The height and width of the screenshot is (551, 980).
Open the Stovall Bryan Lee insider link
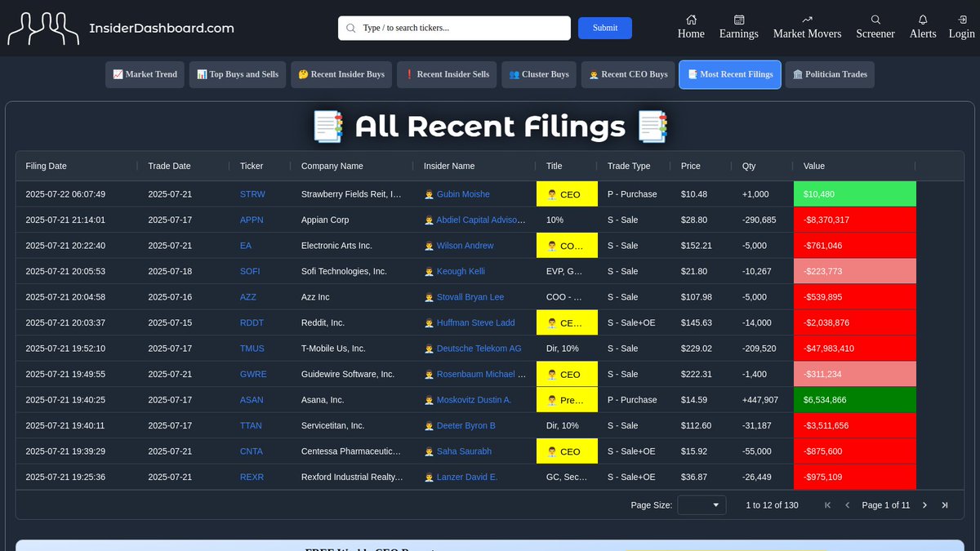470,297
